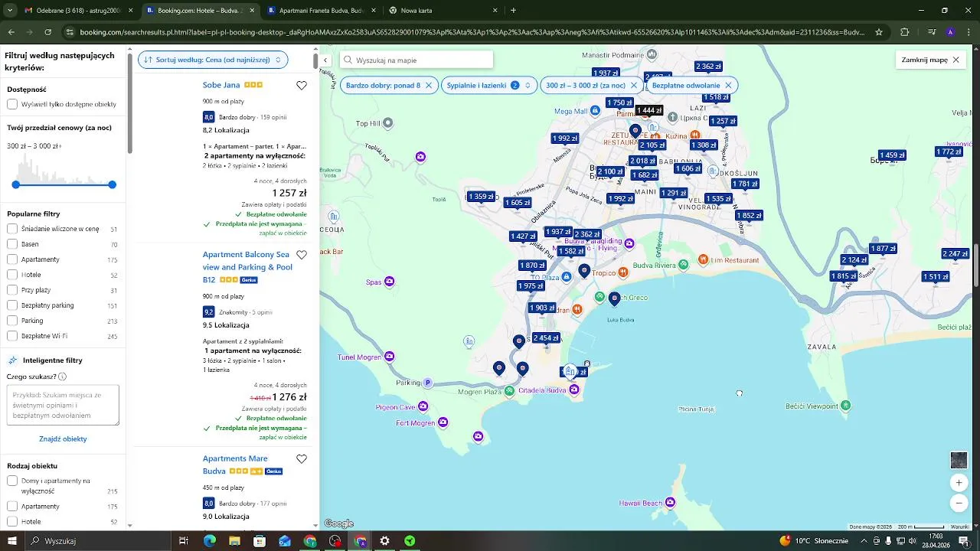Click the Citadela Budva attraction pin

pyautogui.click(x=574, y=390)
